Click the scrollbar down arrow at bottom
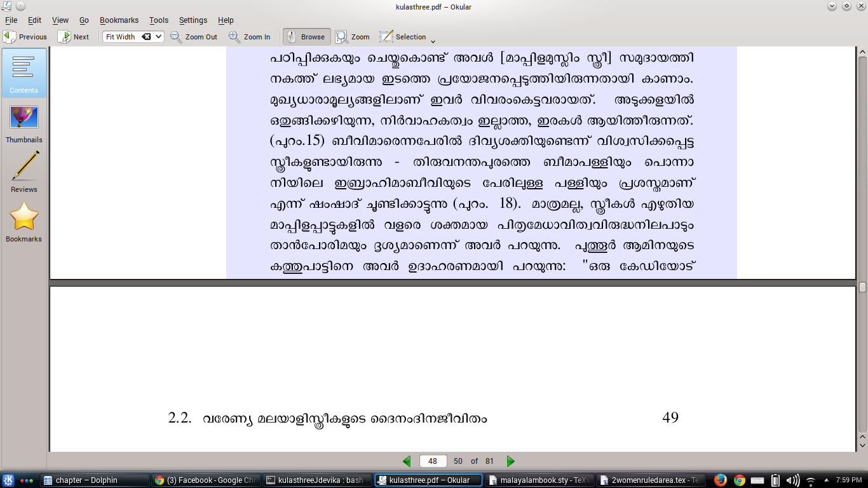Image resolution: width=868 pixels, height=488 pixels. tap(862, 446)
